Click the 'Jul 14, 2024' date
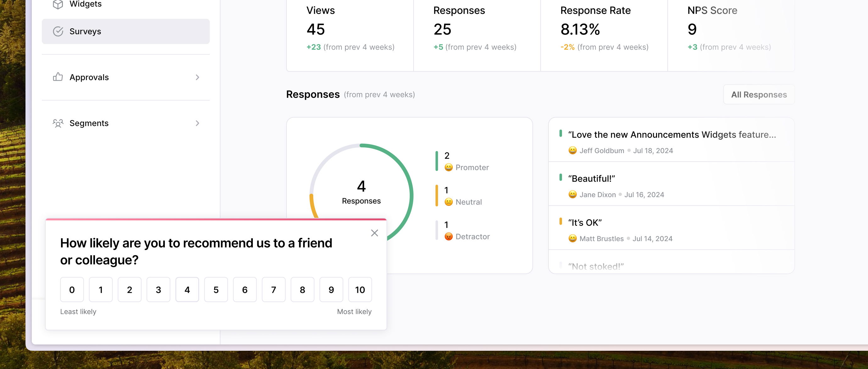This screenshot has height=369, width=868. (x=652, y=239)
